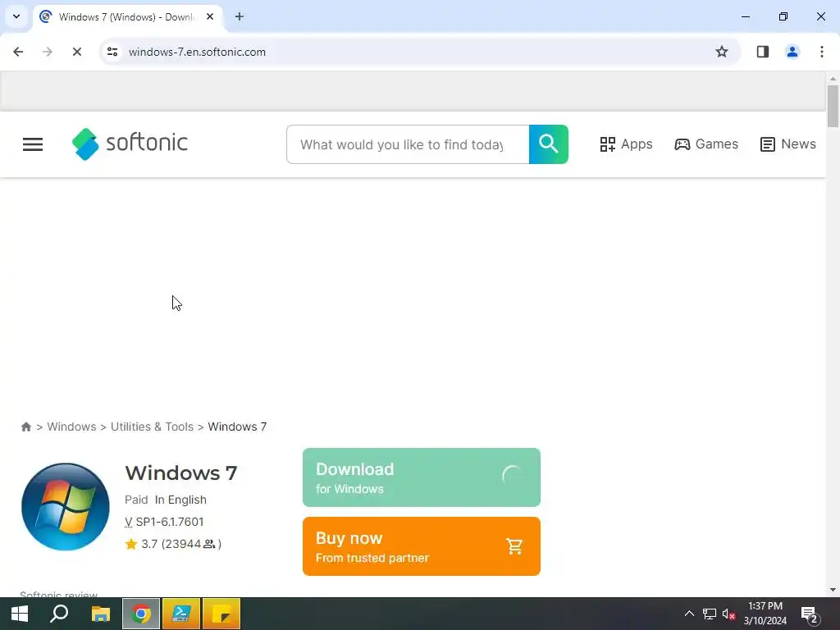Open the clock and date
Image resolution: width=840 pixels, height=630 pixels.
[765, 614]
